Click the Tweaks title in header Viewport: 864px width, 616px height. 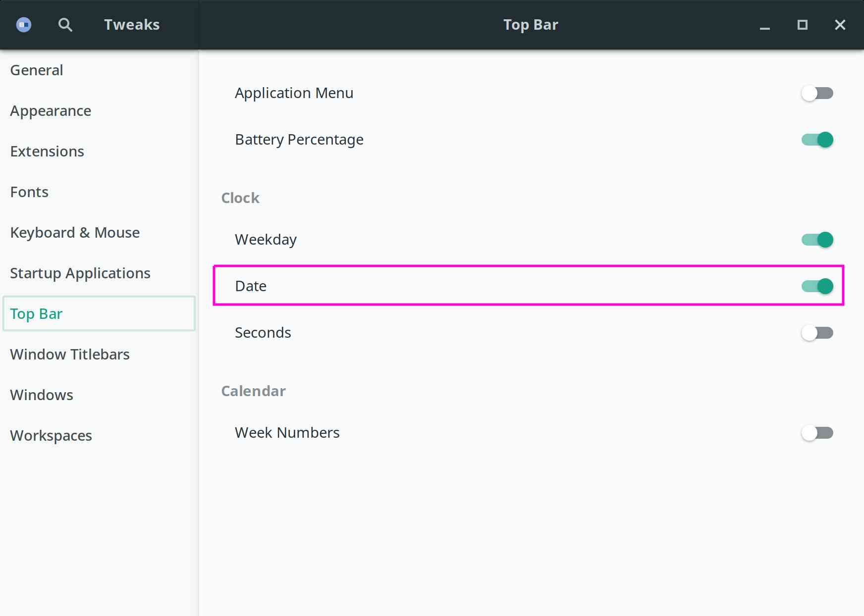coord(132,25)
